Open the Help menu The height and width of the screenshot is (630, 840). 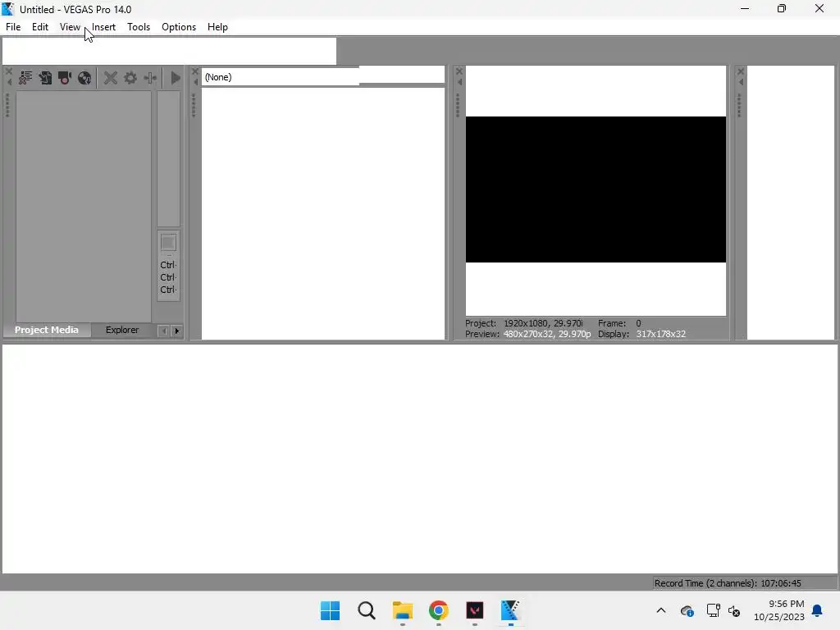pyautogui.click(x=217, y=27)
